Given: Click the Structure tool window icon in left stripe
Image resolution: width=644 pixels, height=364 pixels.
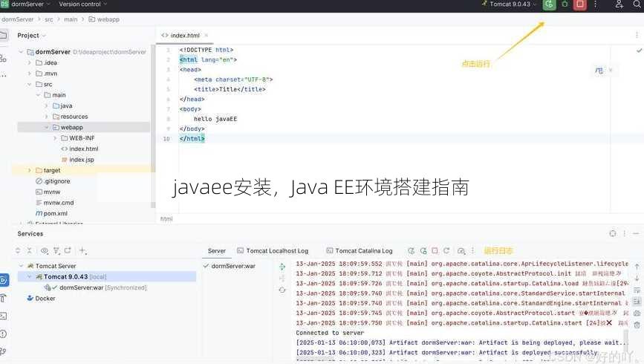Looking at the screenshot, I should tap(3, 59).
